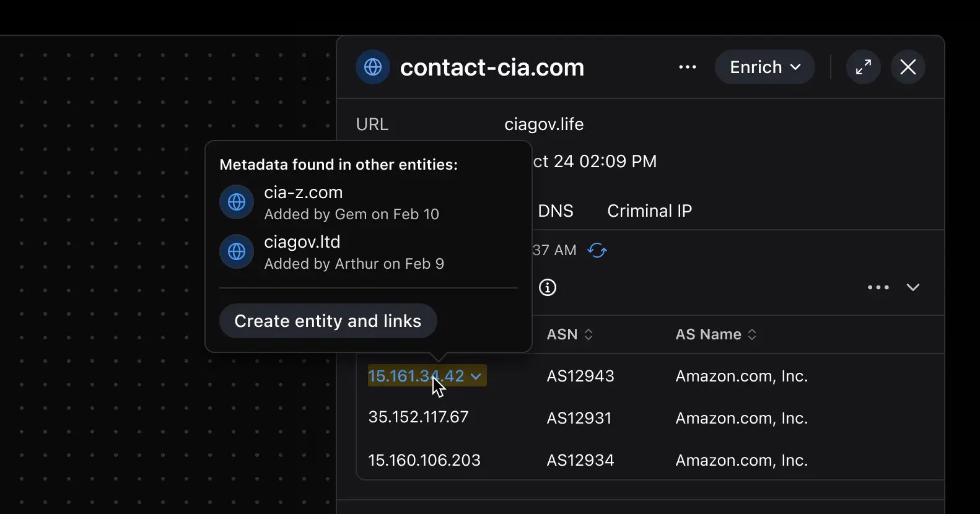Open the table section's ellipsis menu

tap(878, 287)
